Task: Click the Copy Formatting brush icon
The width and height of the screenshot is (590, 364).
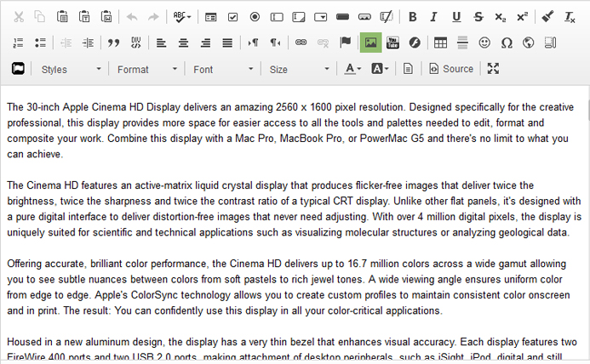Action: pos(547,17)
